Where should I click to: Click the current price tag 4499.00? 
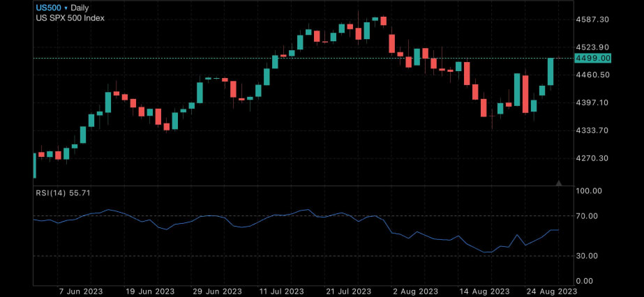point(593,59)
